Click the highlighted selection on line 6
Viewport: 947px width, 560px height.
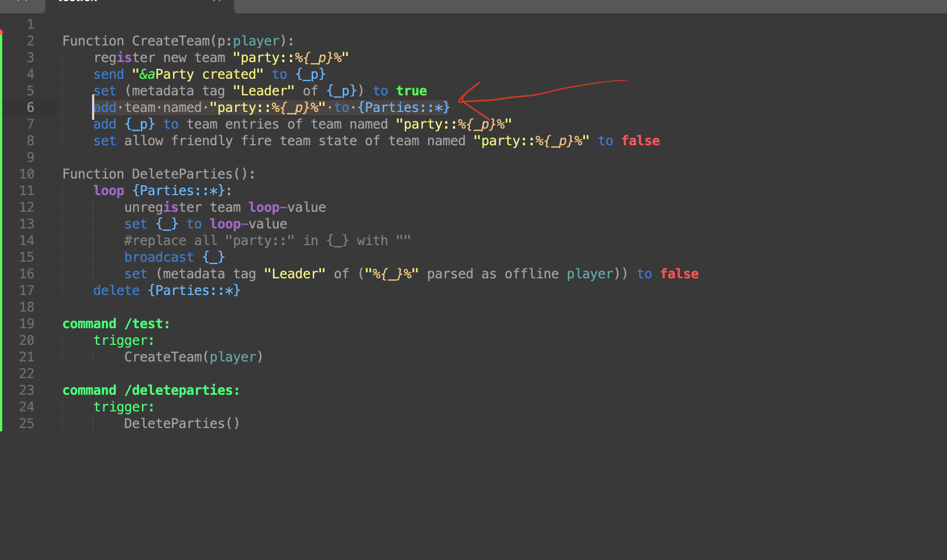tap(271, 107)
